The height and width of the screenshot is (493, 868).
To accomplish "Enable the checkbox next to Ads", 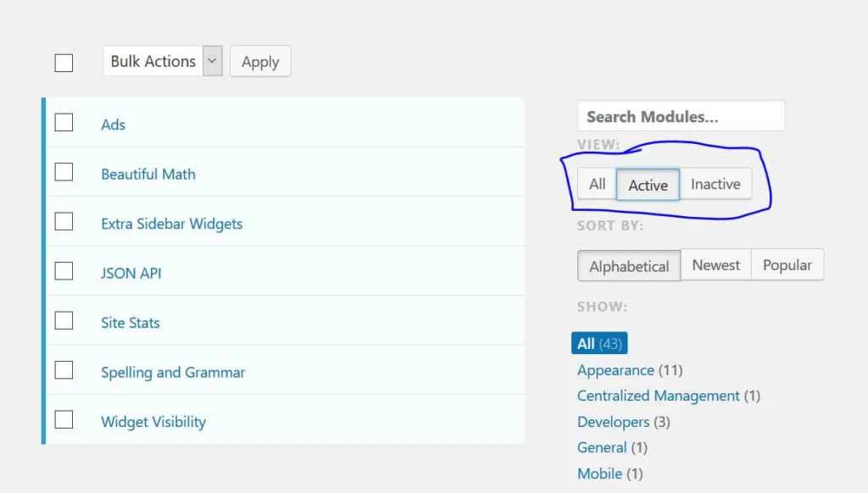I will [64, 122].
